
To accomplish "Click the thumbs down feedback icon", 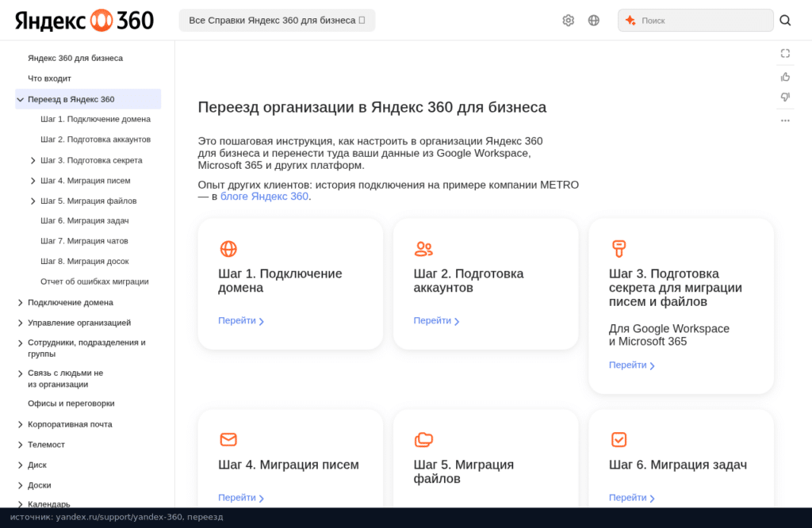I will 785,97.
